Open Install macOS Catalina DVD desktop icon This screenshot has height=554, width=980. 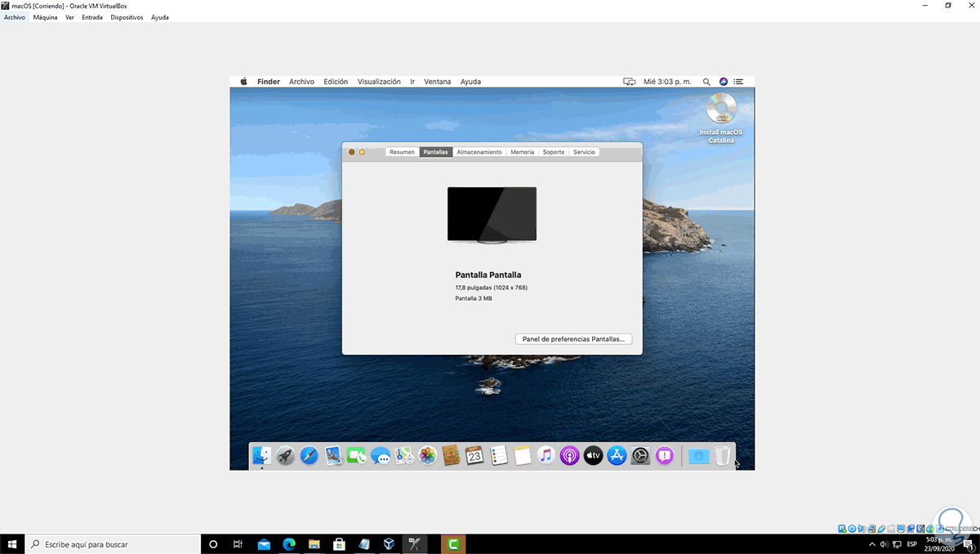click(x=721, y=118)
